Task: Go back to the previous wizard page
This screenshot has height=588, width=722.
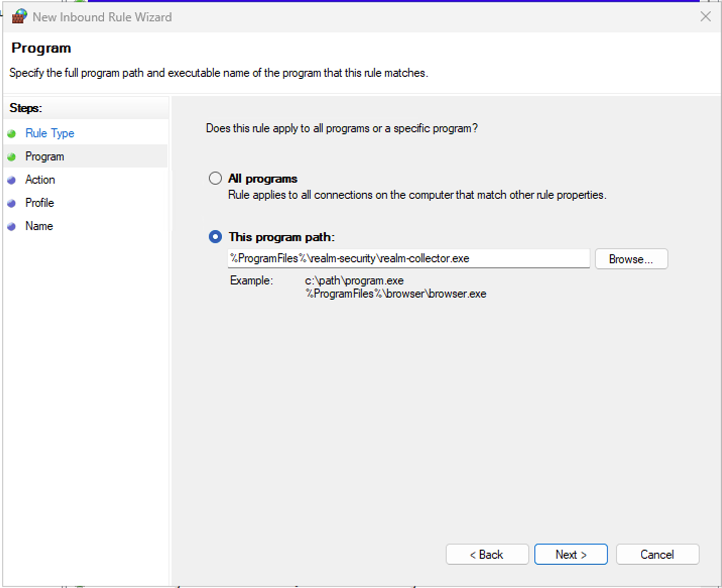Action: tap(487, 554)
